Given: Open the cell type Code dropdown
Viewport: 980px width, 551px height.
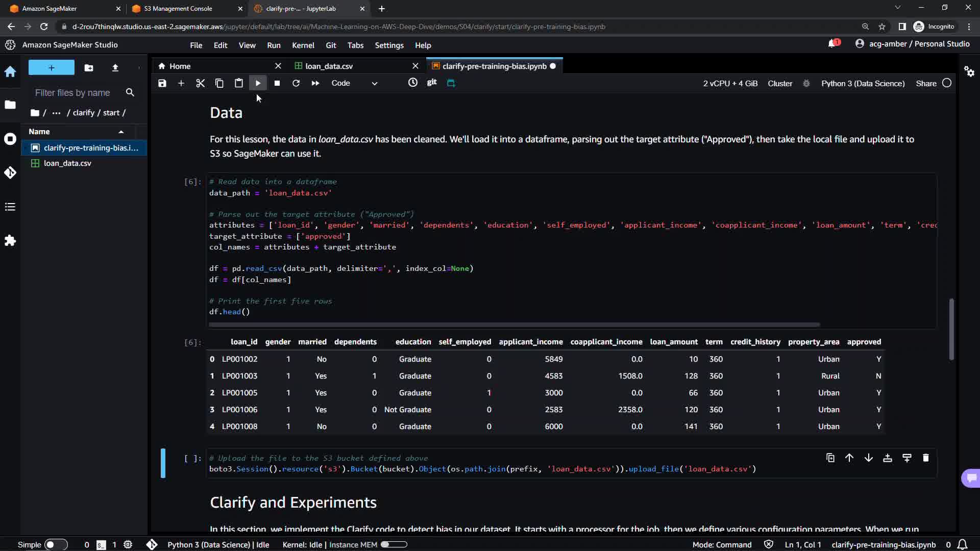Looking at the screenshot, I should (x=354, y=83).
